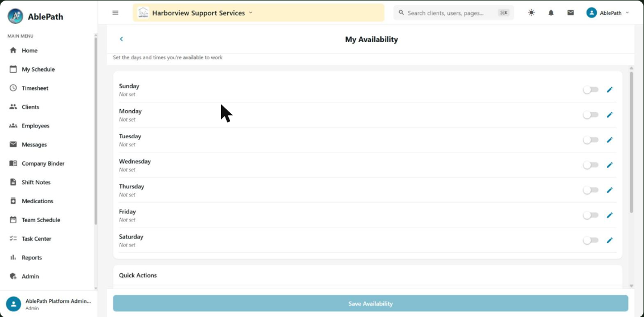Edit Wednesday availability with pencil icon
This screenshot has width=644, height=317.
tap(609, 164)
